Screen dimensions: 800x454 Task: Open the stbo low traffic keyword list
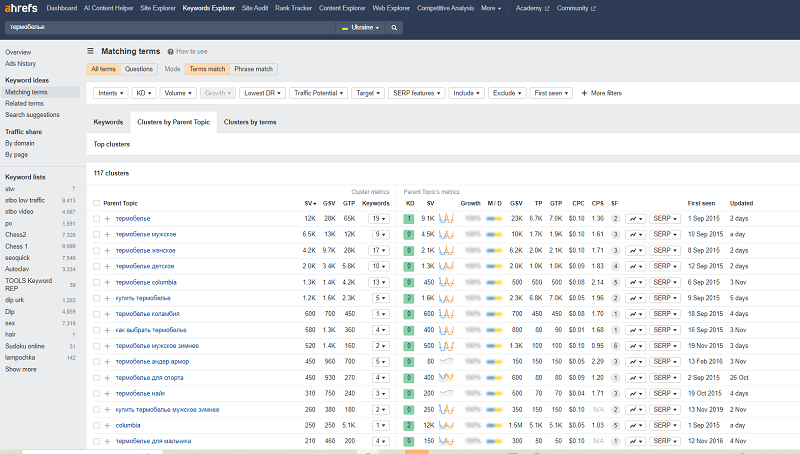(x=25, y=200)
